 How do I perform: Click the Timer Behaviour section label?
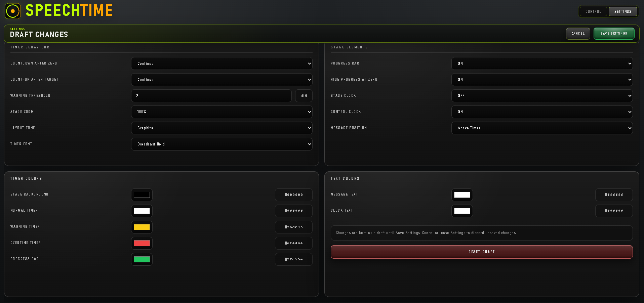(30, 47)
